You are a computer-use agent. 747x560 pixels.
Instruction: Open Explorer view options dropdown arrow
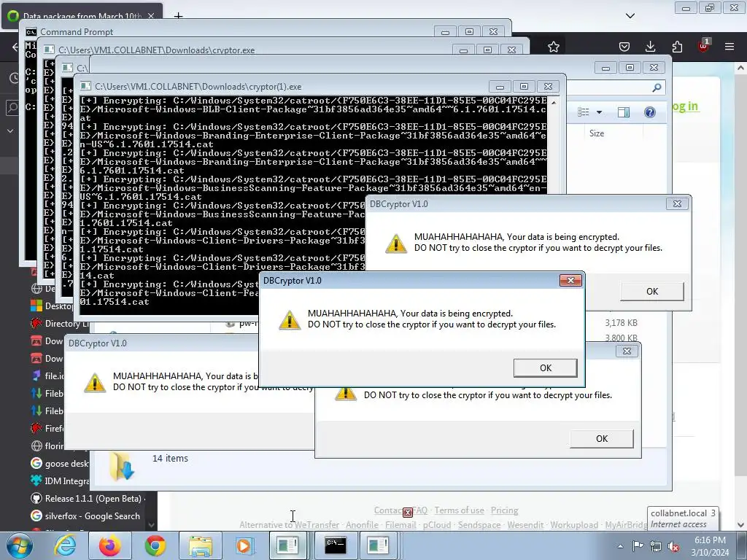tap(600, 112)
